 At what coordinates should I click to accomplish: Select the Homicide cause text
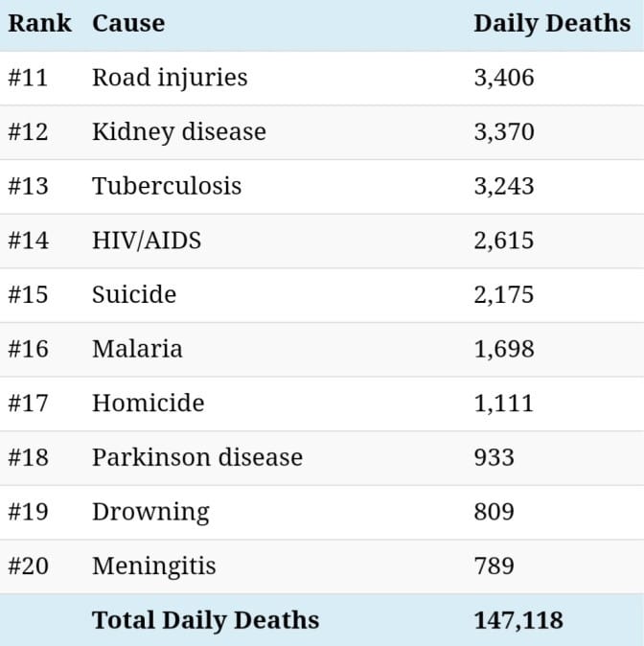tap(148, 403)
